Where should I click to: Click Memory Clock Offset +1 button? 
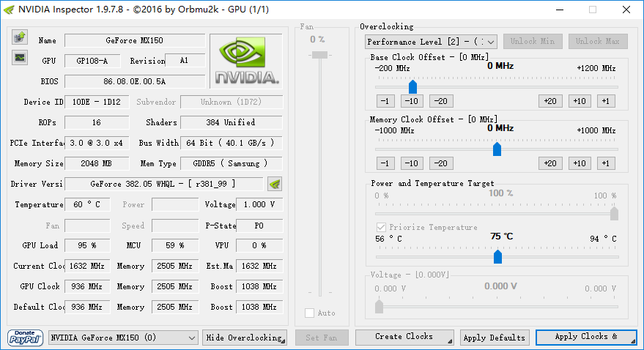click(606, 163)
